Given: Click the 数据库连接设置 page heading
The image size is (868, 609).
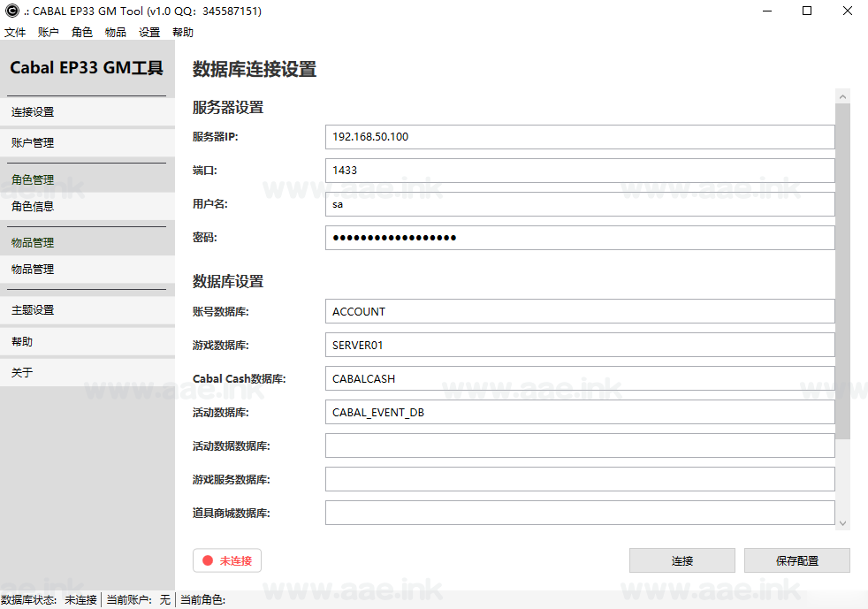Looking at the screenshot, I should point(254,69).
